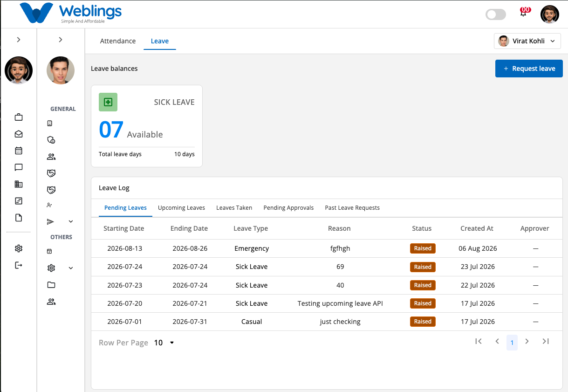Expand the sidebar using chevron above bearded avatar
The width and height of the screenshot is (568, 392).
click(x=19, y=40)
